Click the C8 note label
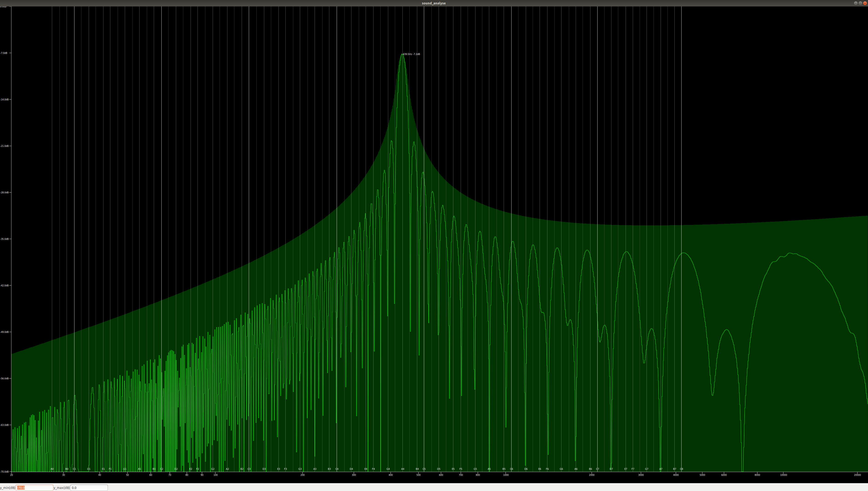868x491 pixels. tap(681, 469)
